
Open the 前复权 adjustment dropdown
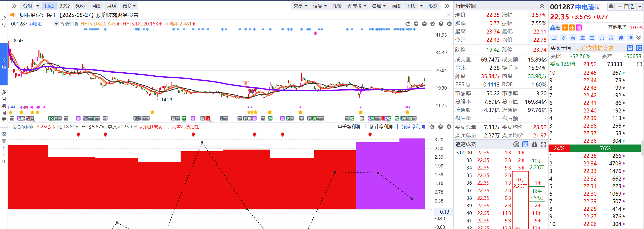point(357,6)
